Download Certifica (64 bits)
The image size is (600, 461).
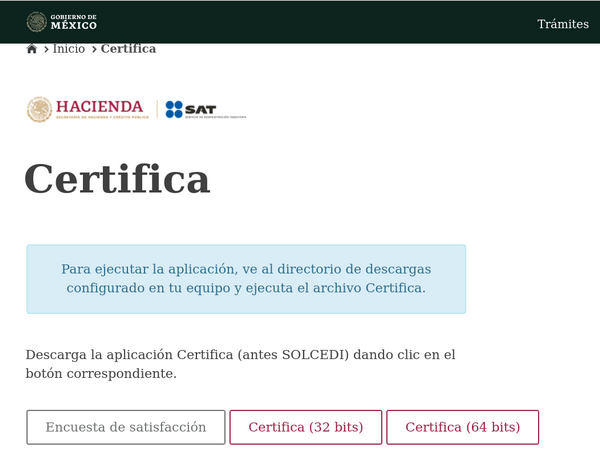tap(463, 427)
